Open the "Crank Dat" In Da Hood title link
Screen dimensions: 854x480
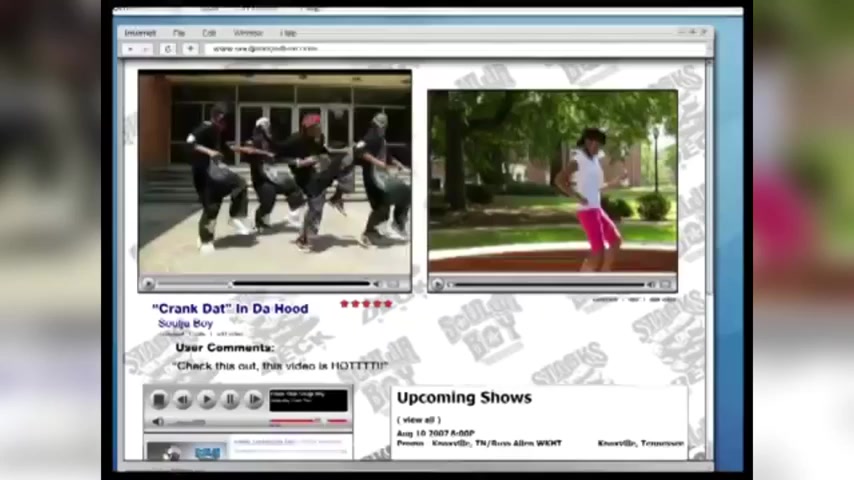[x=230, y=308]
